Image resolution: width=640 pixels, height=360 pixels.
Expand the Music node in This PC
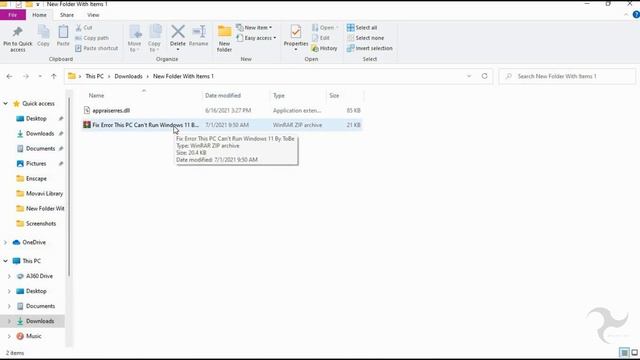click(9, 336)
